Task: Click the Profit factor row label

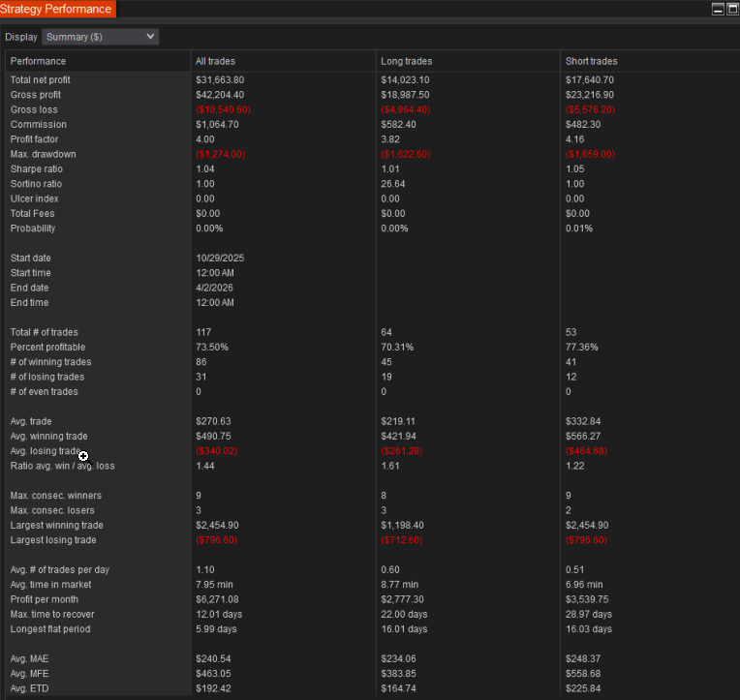Action: [x=34, y=139]
